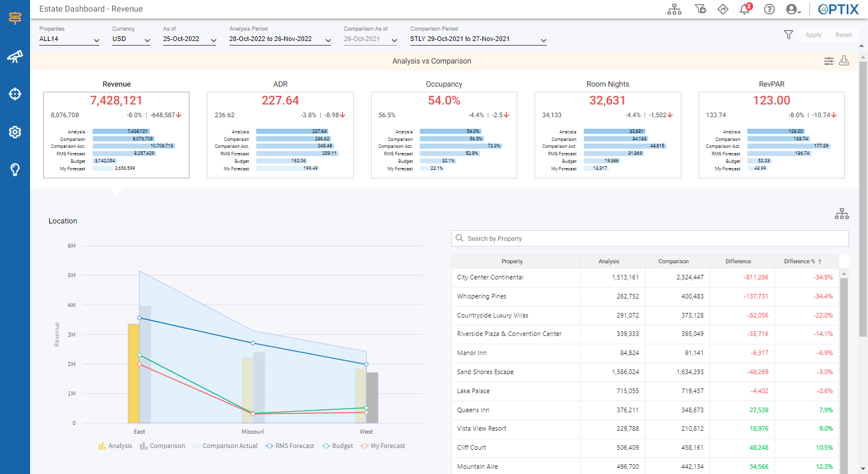This screenshot has height=474, width=868.
Task: Expand the Properties dropdown
Action: [x=69, y=39]
